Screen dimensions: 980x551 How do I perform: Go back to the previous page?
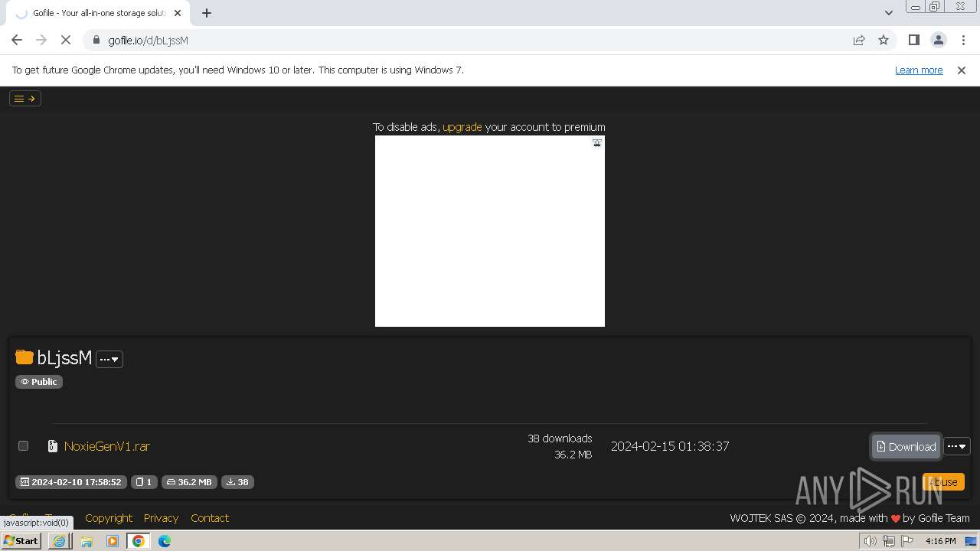point(17,40)
